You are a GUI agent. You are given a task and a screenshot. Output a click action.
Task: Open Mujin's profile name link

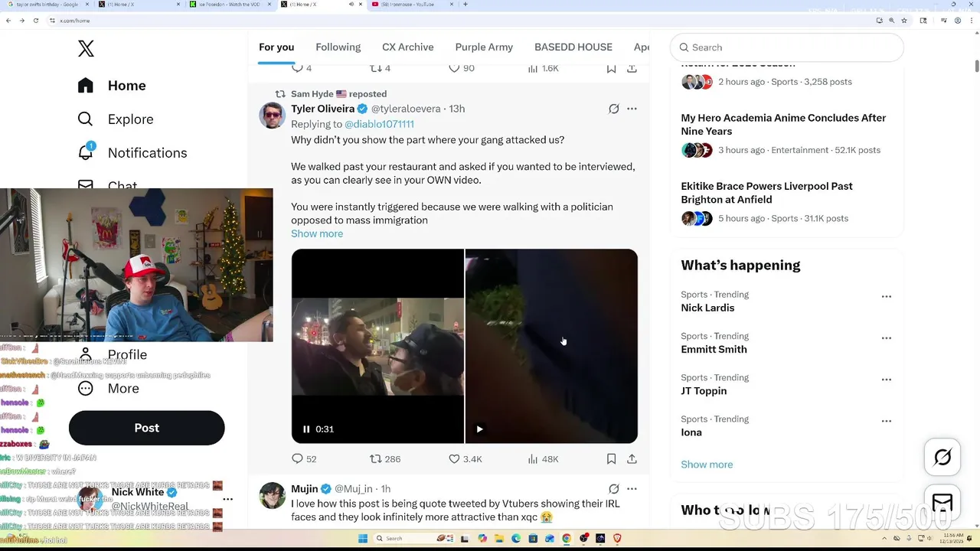[305, 488]
